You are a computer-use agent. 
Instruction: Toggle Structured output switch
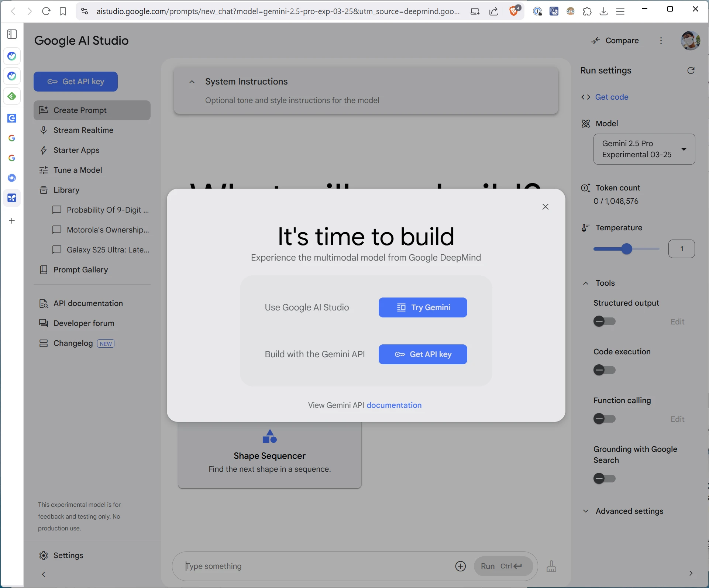(x=604, y=321)
